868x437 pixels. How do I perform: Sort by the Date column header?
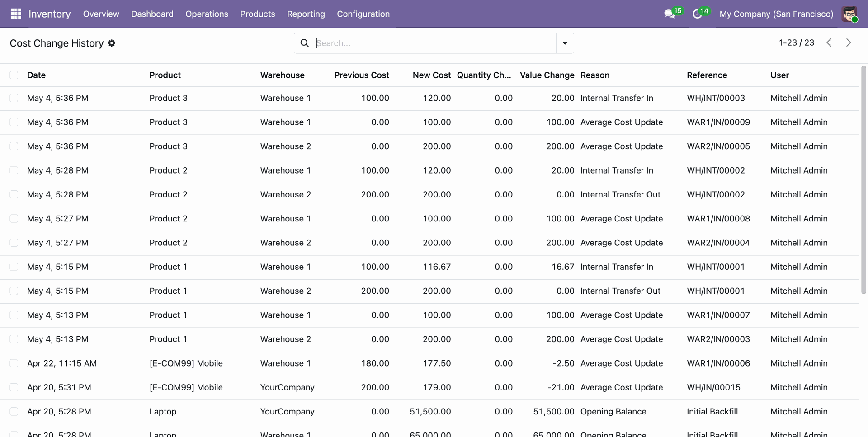click(36, 75)
